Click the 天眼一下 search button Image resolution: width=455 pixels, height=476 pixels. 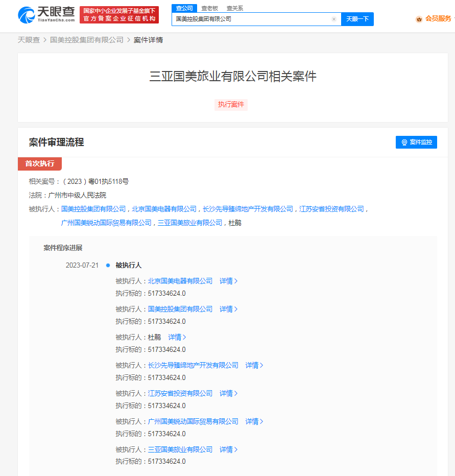click(x=357, y=19)
